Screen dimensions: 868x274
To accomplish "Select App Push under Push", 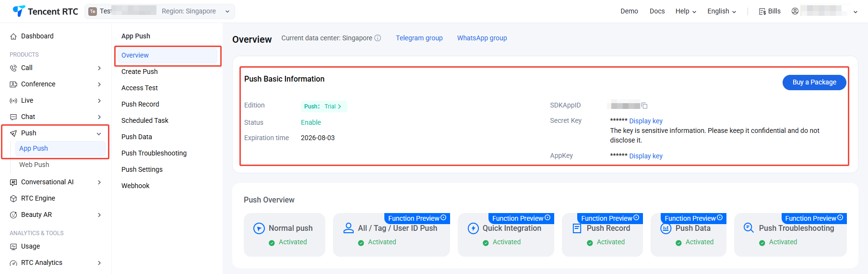I will 60,148.
